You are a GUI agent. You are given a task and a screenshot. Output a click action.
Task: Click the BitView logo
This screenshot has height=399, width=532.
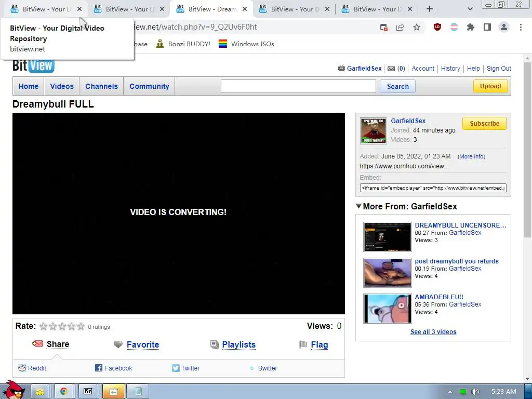point(33,66)
